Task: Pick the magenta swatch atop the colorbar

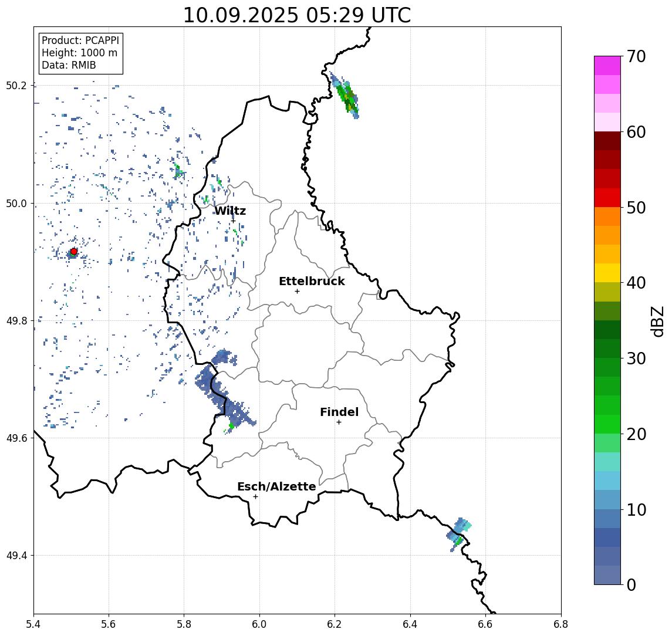Action: (x=607, y=66)
